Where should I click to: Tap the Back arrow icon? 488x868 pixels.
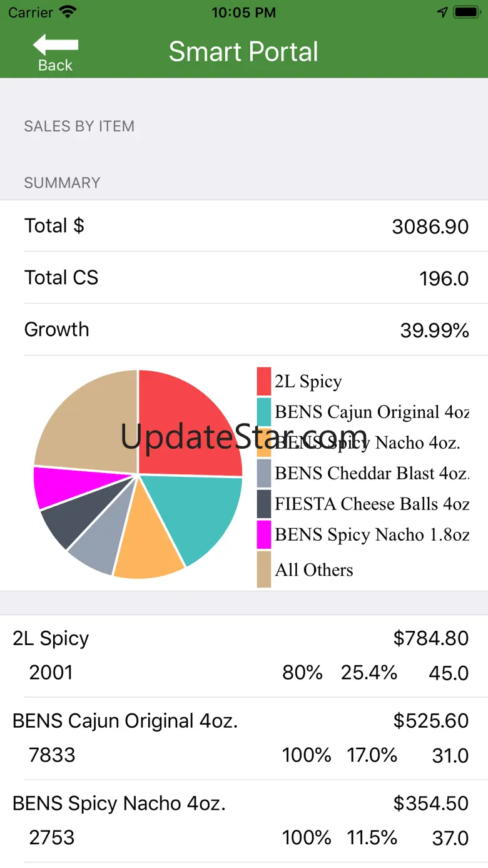pyautogui.click(x=56, y=45)
